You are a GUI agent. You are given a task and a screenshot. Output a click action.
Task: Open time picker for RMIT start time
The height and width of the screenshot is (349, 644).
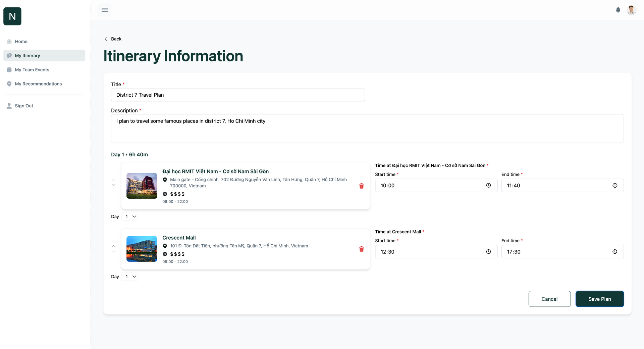point(488,186)
